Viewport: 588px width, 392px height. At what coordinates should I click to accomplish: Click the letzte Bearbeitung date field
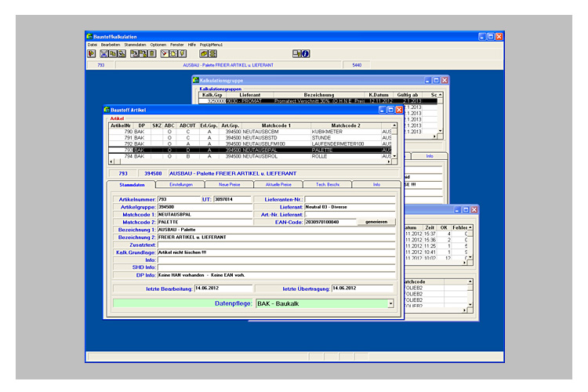(x=223, y=288)
